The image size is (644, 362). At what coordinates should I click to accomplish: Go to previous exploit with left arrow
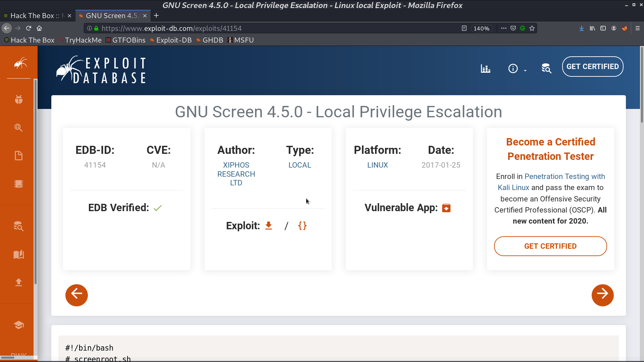click(x=76, y=295)
